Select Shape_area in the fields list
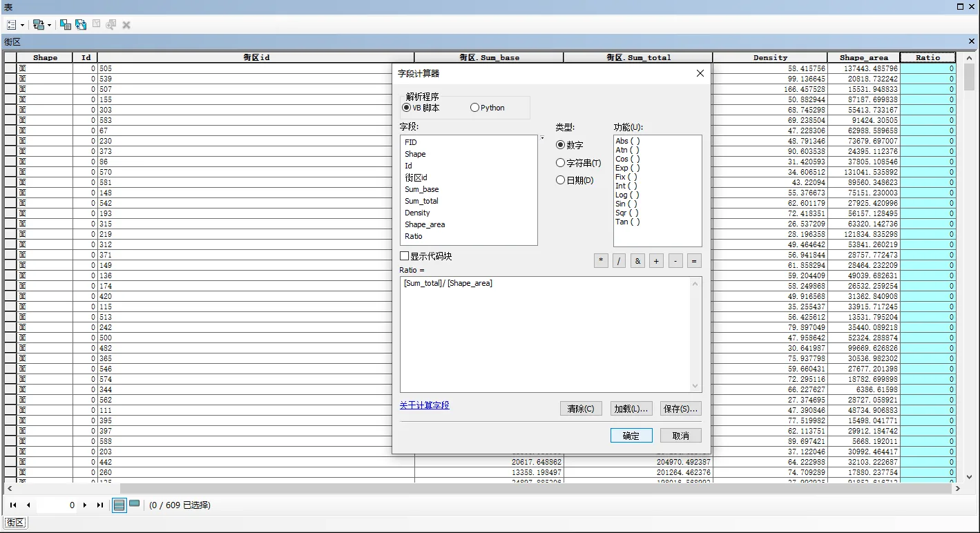This screenshot has width=980, height=533. pos(425,224)
